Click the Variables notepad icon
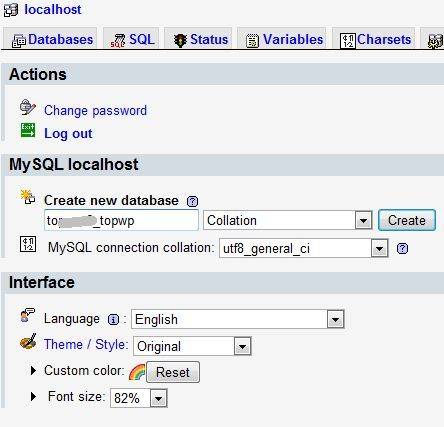This screenshot has width=444, height=427. [252, 41]
